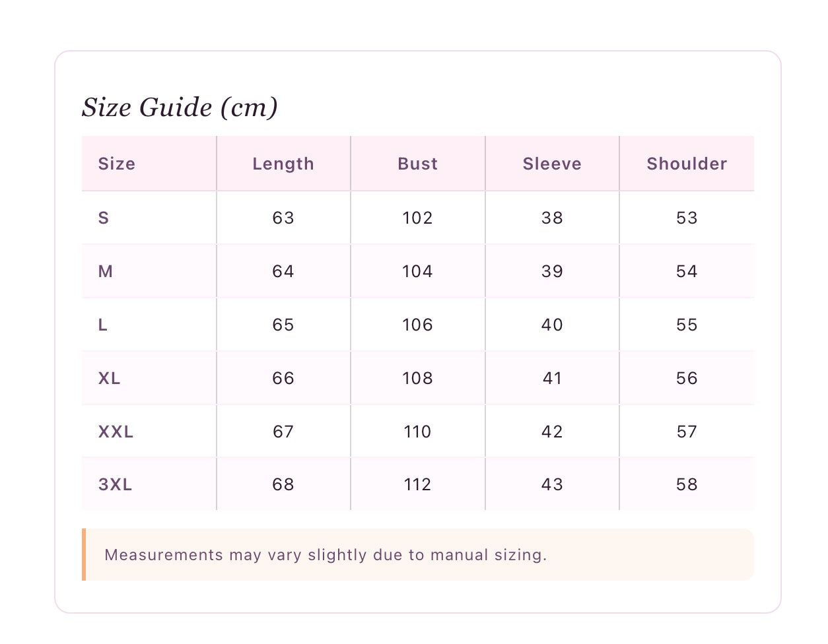Click sleeve value 40 for size L
828x644 pixels.
coord(552,325)
